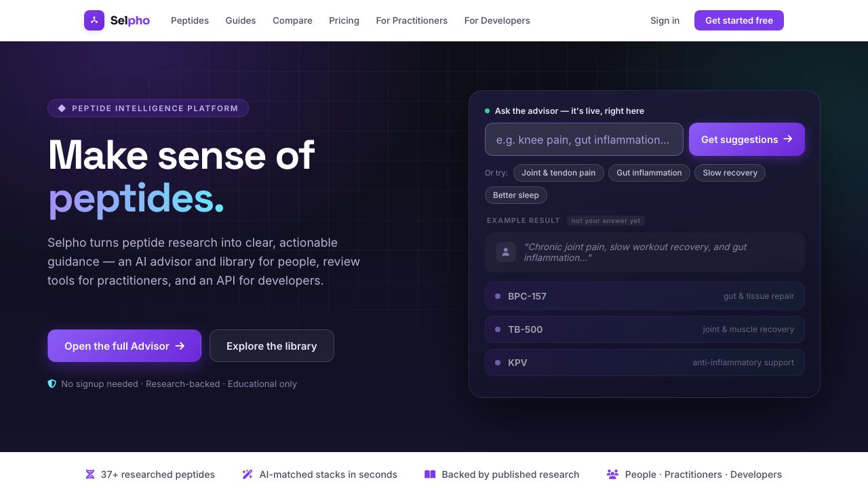
Task: Open the Compare nav item
Action: click(x=292, y=20)
